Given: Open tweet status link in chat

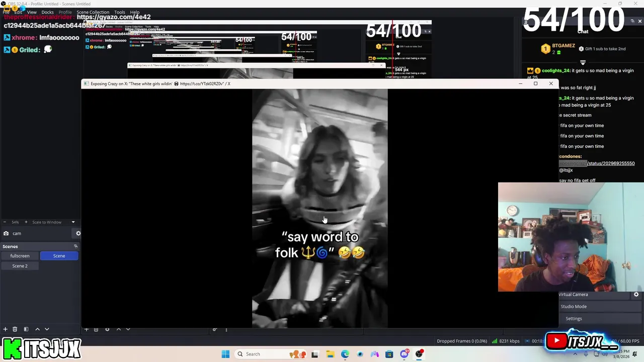Looking at the screenshot, I should click(597, 163).
